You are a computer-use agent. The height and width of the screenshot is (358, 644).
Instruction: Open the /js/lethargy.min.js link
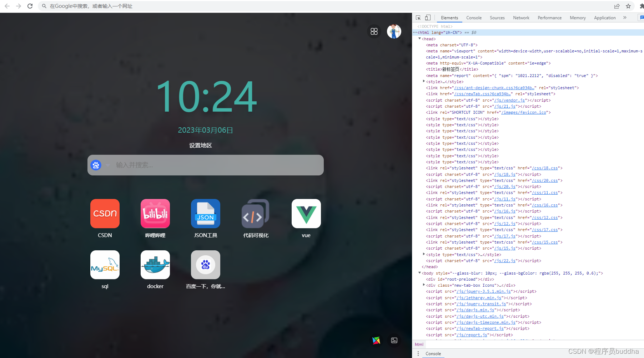coord(479,298)
